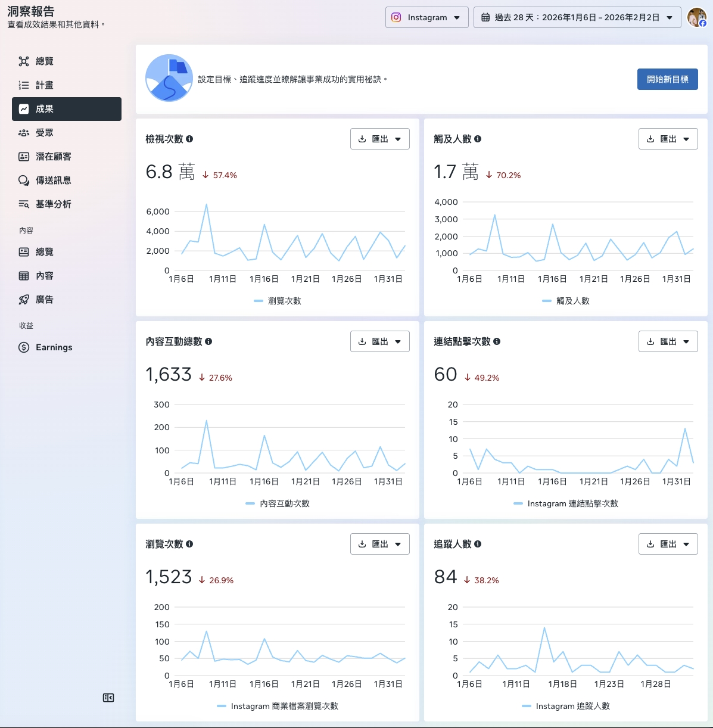Click 匯出 button on 連結點擊次數 card
Screen dimensions: 713x728
click(668, 341)
